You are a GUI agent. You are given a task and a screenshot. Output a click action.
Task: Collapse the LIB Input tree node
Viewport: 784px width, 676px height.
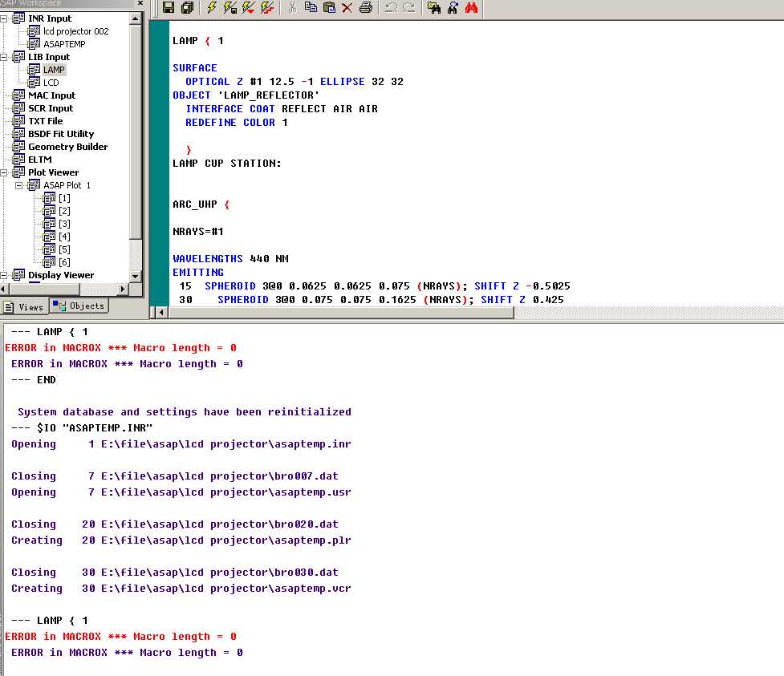click(3, 58)
